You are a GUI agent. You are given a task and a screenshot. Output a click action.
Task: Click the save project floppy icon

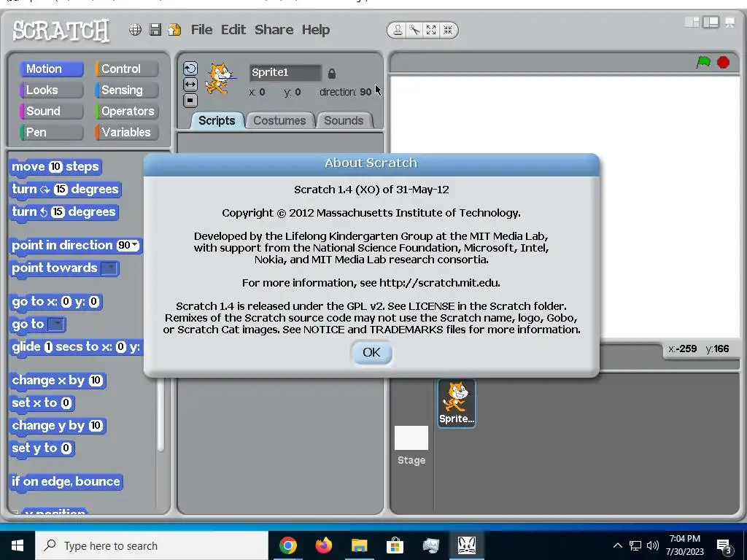point(155,30)
